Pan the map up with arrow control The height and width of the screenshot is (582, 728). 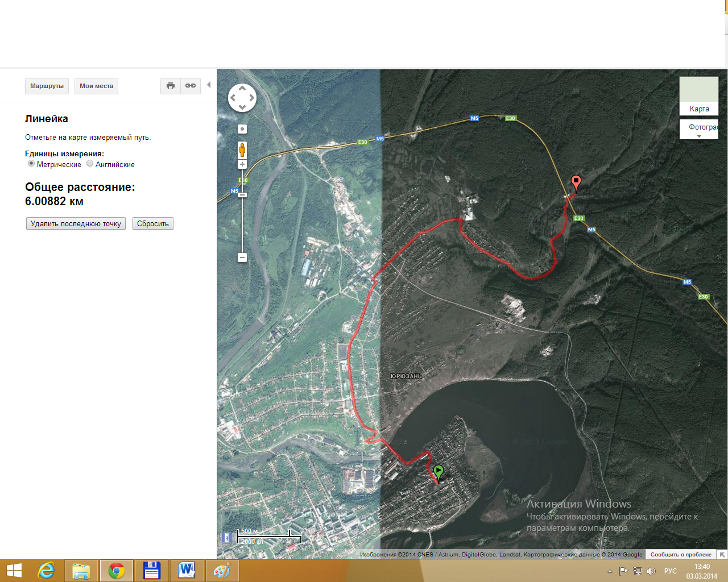pos(242,88)
